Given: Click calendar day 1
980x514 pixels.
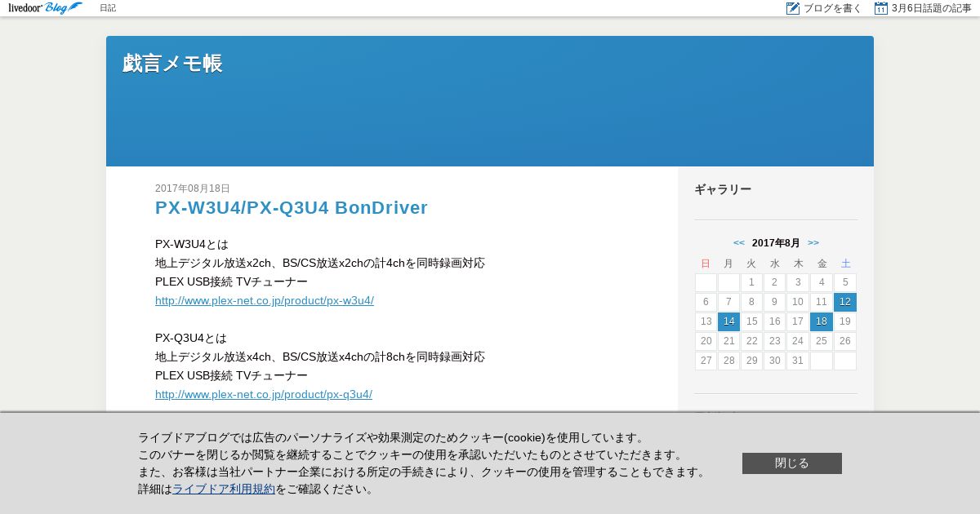Looking at the screenshot, I should coord(751,282).
